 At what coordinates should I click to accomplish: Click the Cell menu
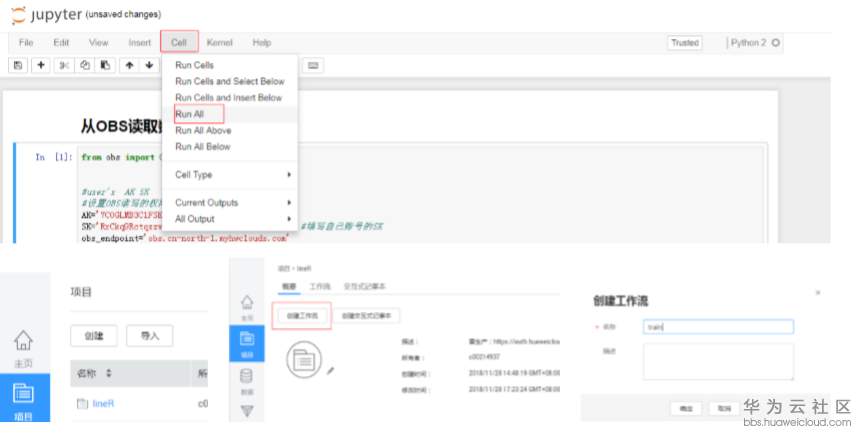pyautogui.click(x=179, y=42)
